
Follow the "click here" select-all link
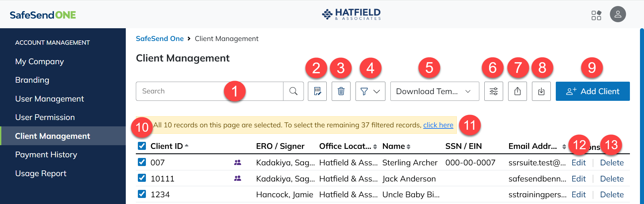coord(438,125)
